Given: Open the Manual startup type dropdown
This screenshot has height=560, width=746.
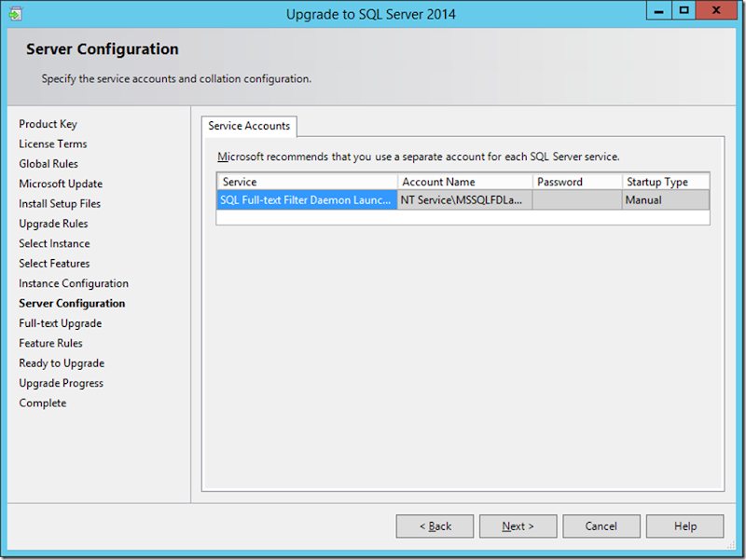Looking at the screenshot, I should point(666,200).
